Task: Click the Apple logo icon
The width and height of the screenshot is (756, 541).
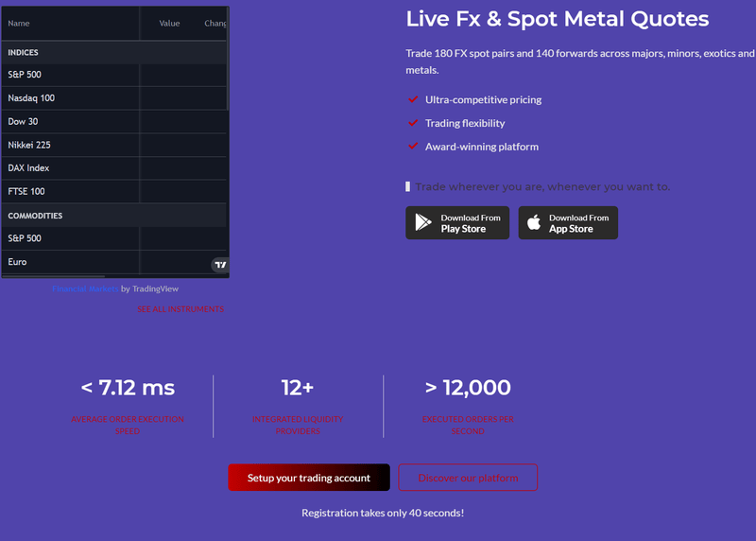Action: coord(534,222)
